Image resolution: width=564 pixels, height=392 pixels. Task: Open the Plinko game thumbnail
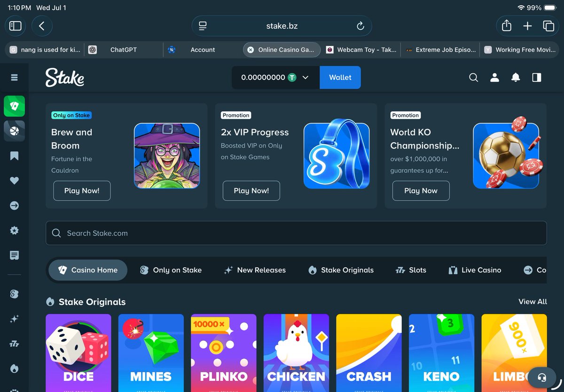(x=224, y=353)
